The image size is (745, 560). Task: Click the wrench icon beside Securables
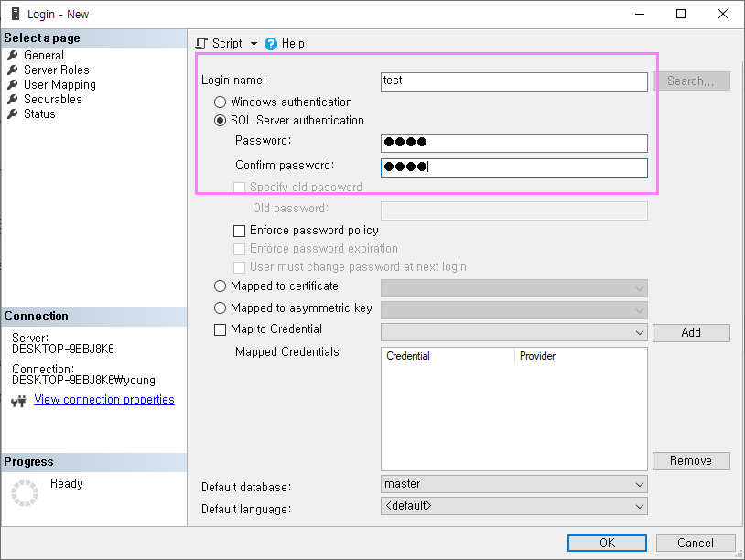coord(13,99)
